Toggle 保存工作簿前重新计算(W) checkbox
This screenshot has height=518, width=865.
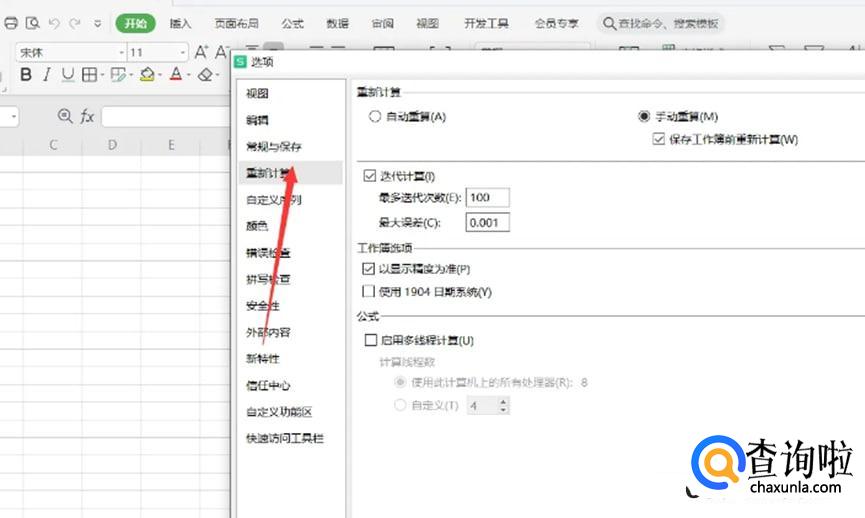(x=658, y=139)
